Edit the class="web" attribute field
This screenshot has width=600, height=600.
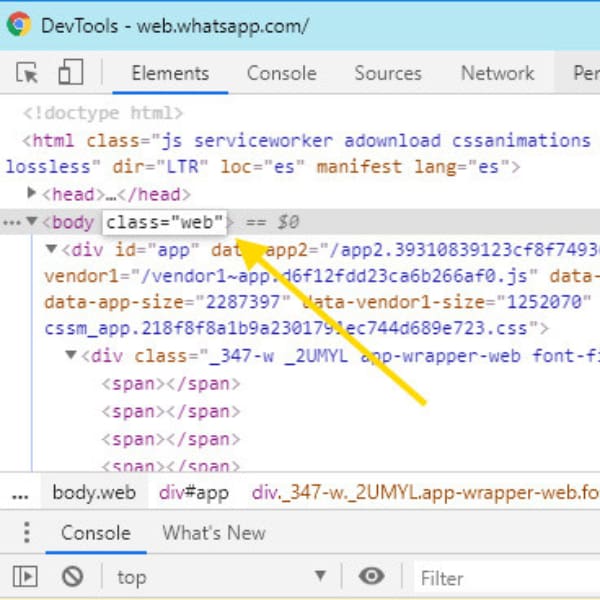(x=165, y=222)
